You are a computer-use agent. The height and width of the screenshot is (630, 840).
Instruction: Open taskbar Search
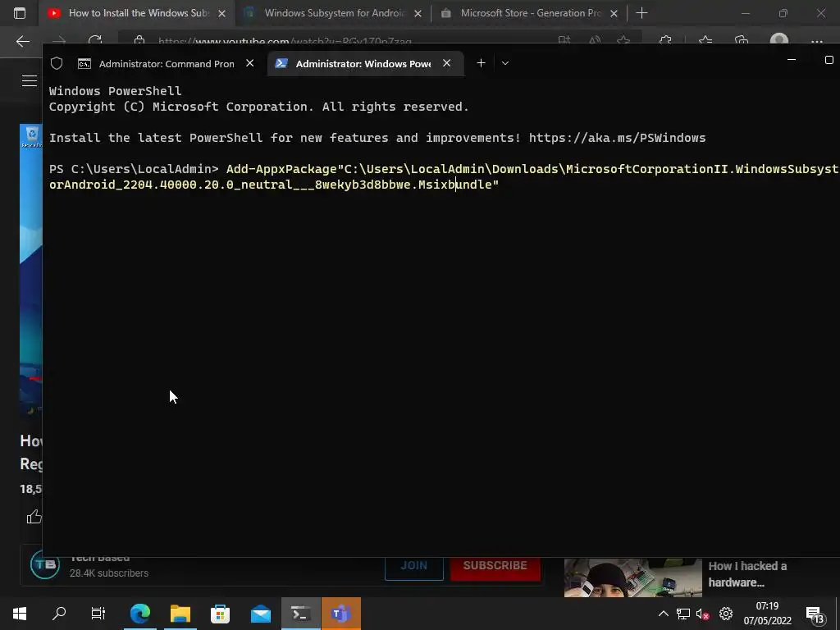pos(59,614)
